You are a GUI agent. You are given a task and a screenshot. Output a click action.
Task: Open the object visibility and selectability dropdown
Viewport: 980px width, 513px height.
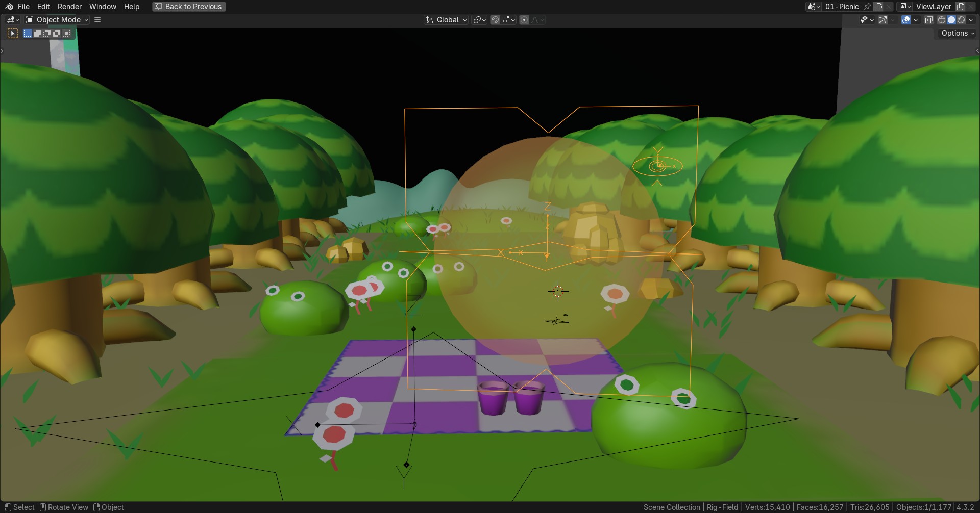point(867,20)
